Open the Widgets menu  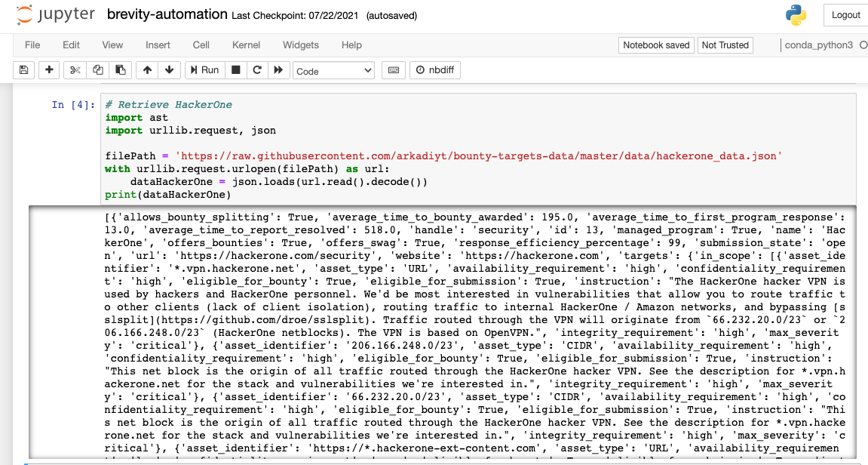pyautogui.click(x=301, y=45)
